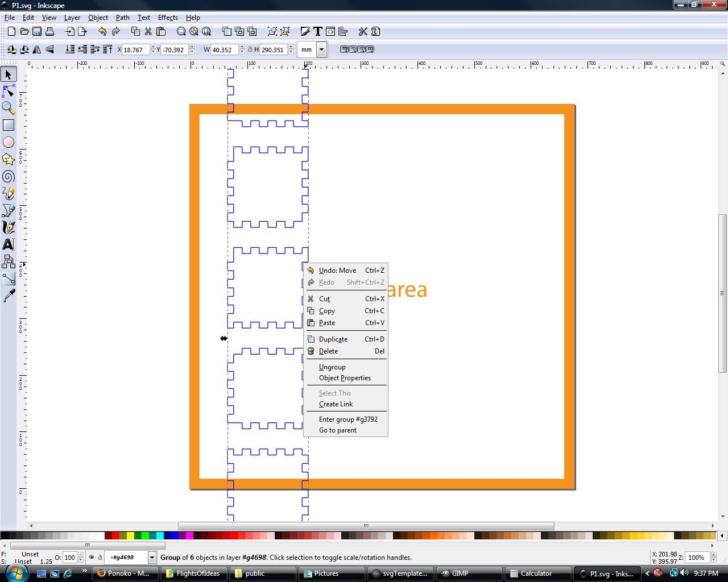Toggle fourth affect pattern transform button

[370, 49]
